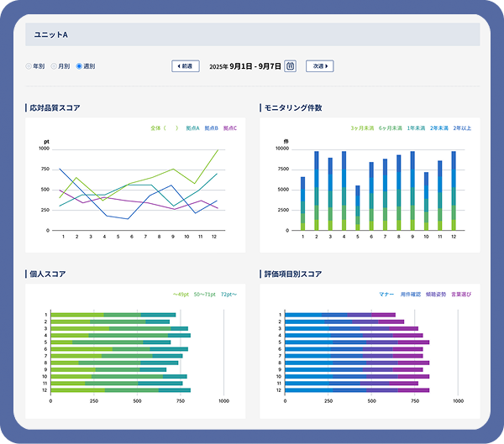Toggle 72pt~ legend in 個人スコア chart

click(x=229, y=295)
